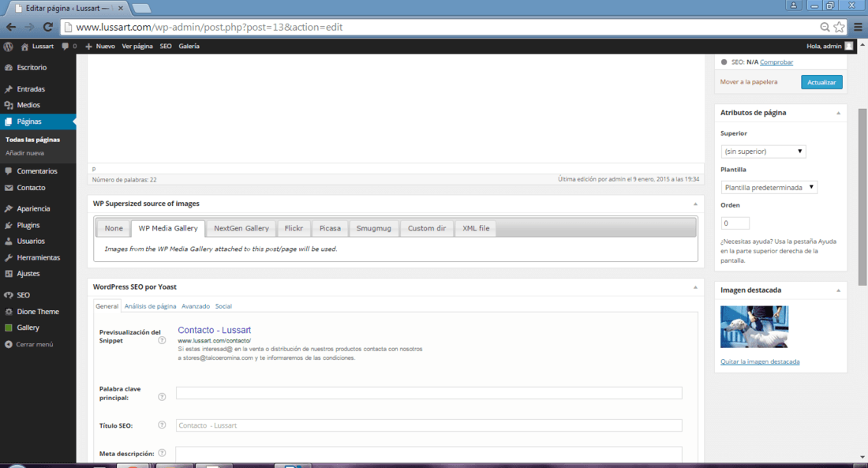Click help icon next to Meta descripción

[x=162, y=453]
